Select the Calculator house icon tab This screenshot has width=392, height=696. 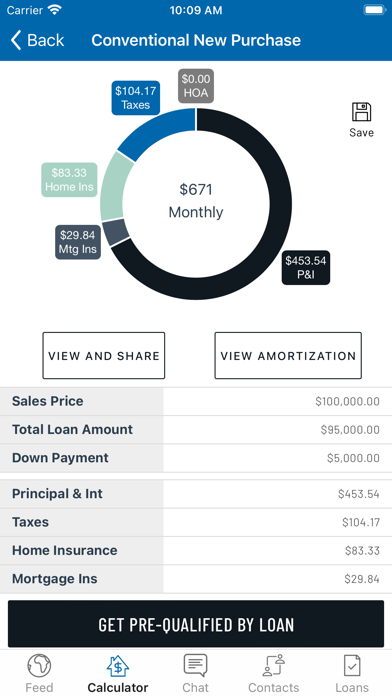pos(118,666)
